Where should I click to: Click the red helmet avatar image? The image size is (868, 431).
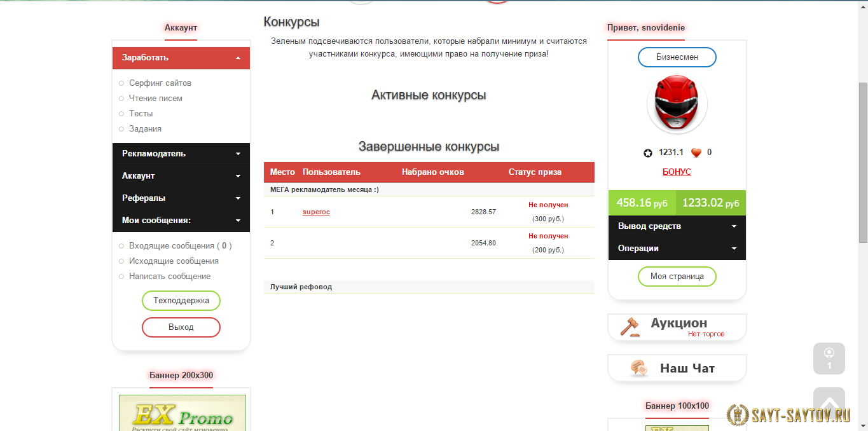coord(677,105)
